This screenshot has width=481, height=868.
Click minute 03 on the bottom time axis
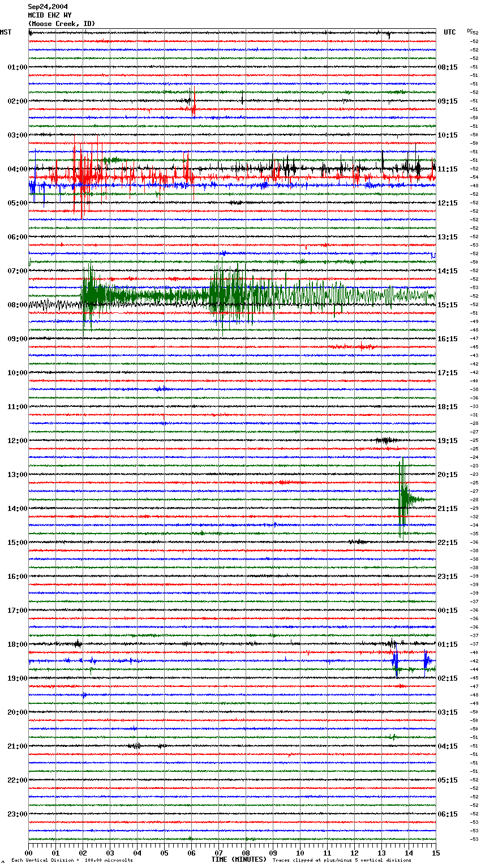(x=110, y=853)
